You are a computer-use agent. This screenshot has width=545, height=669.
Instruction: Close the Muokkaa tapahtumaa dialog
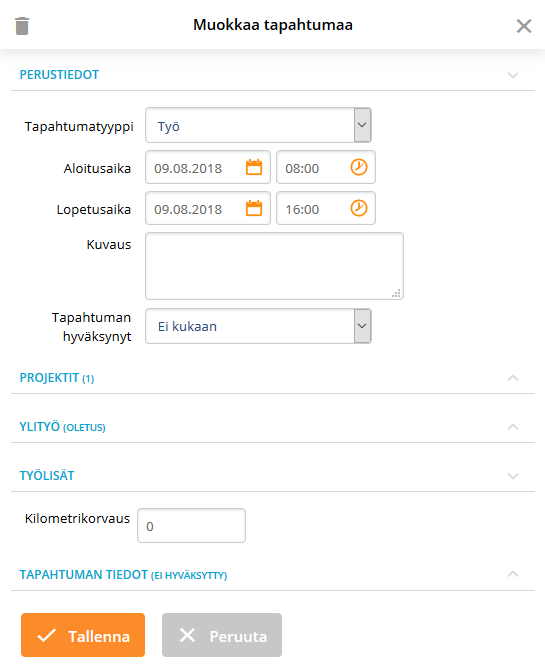tap(524, 26)
